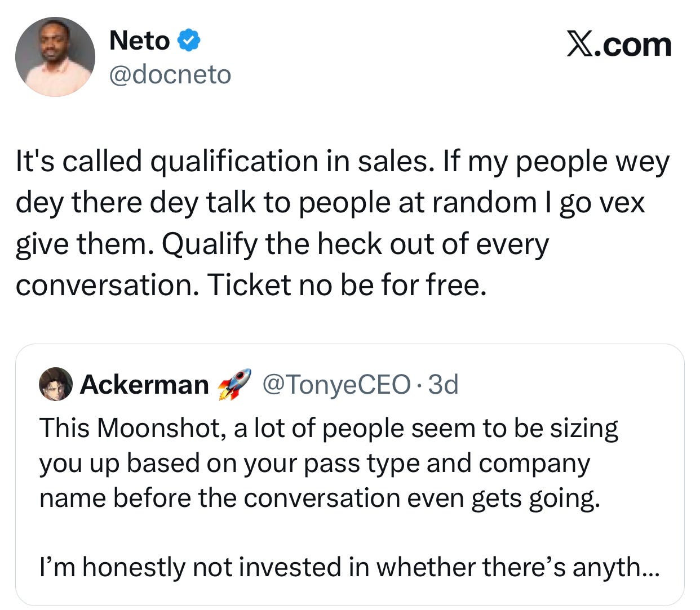The height and width of the screenshot is (610, 700).
Task: Click the blue verified badge beside Neto
Action: [188, 41]
